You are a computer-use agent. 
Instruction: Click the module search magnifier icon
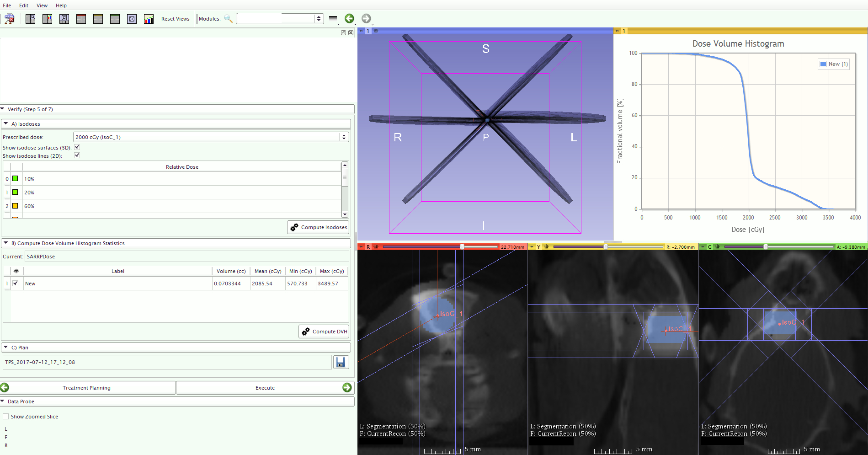(x=228, y=19)
